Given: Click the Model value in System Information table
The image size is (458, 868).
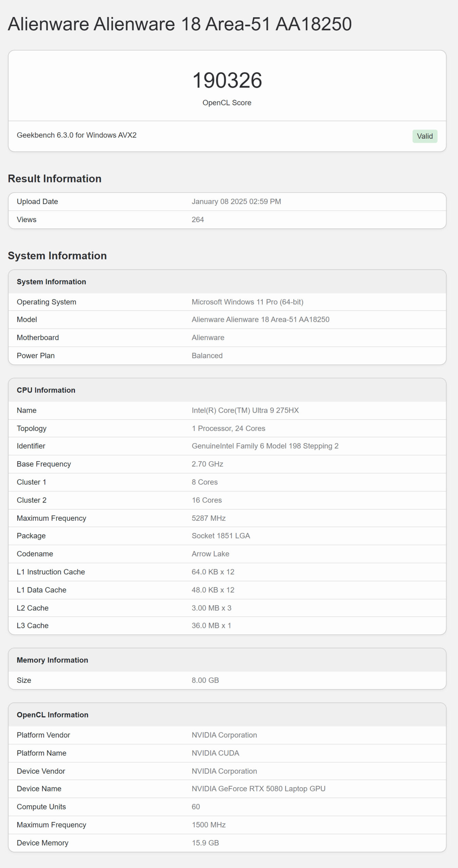Looking at the screenshot, I should pos(261,319).
